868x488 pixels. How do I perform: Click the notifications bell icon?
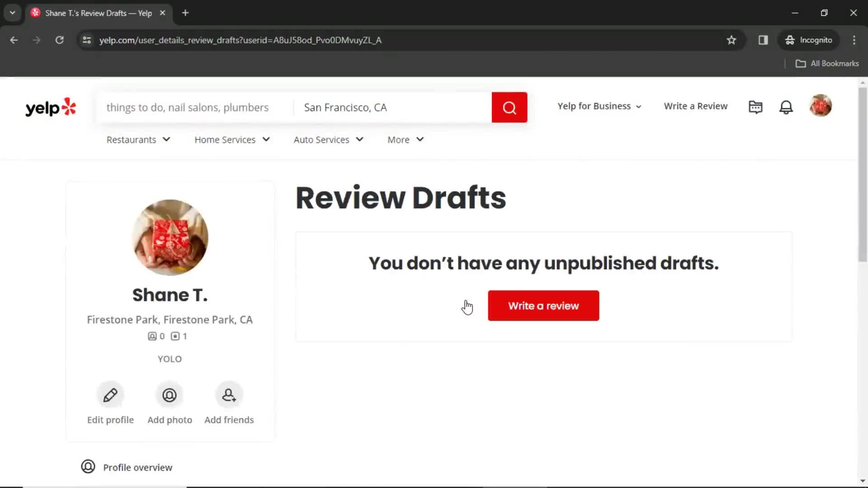(x=786, y=106)
